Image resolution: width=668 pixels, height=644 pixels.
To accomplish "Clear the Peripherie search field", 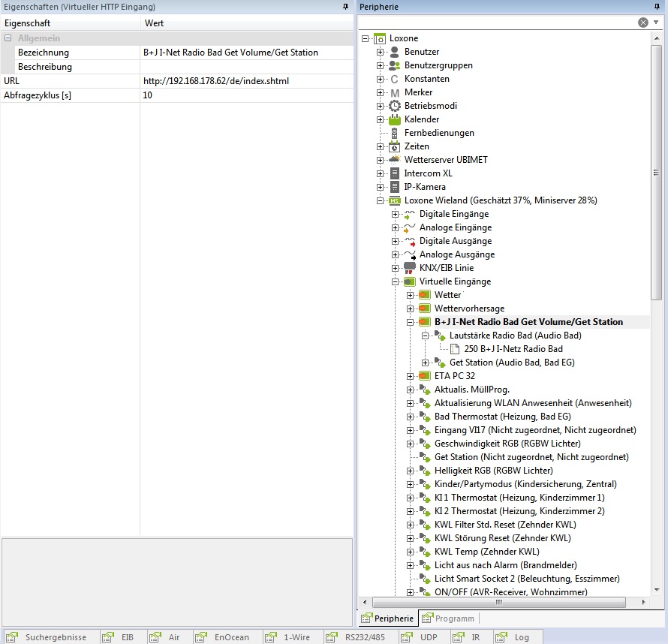I will [x=643, y=23].
